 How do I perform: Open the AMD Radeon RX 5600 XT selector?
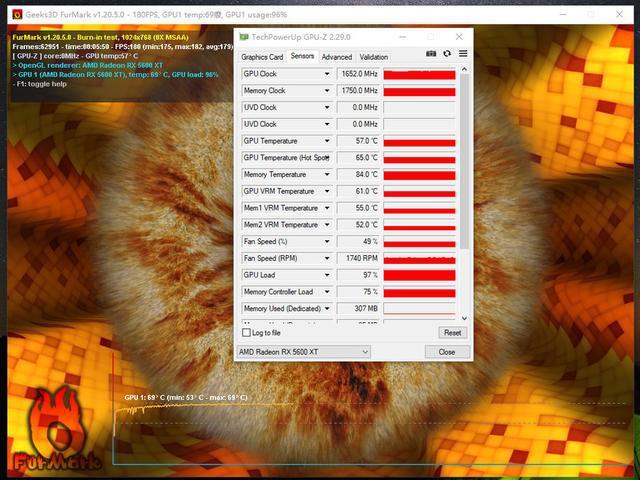(304, 351)
